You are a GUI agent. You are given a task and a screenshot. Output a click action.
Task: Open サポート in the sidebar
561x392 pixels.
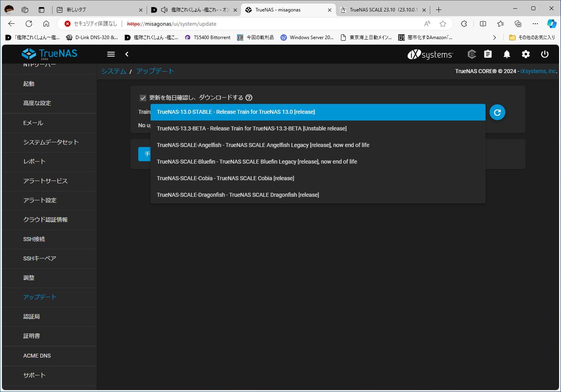tap(49, 375)
